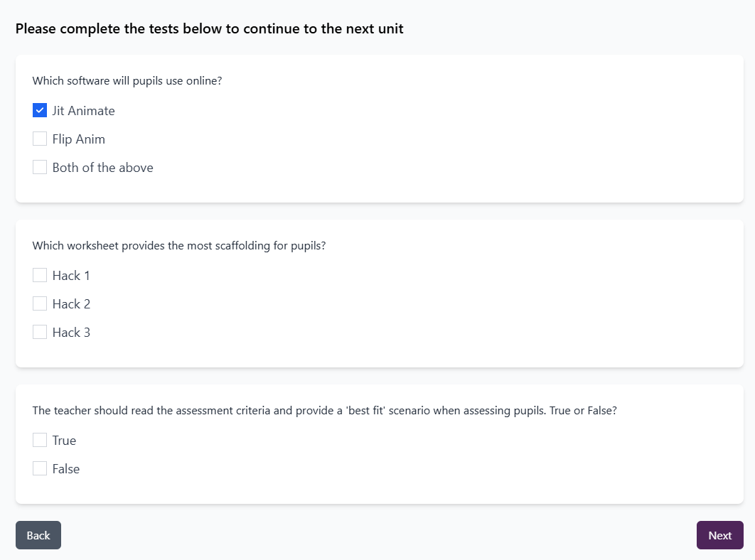
Task: Mark the False checkbox
Action: [x=40, y=469]
